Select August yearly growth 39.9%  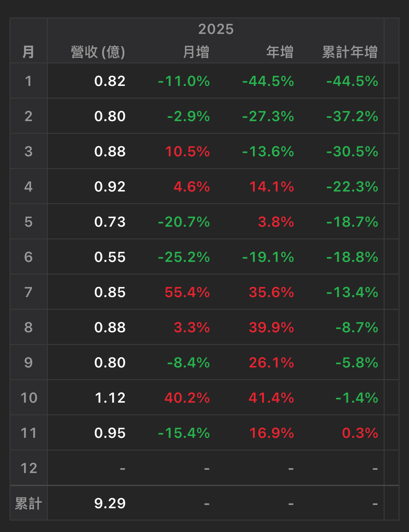click(x=272, y=327)
